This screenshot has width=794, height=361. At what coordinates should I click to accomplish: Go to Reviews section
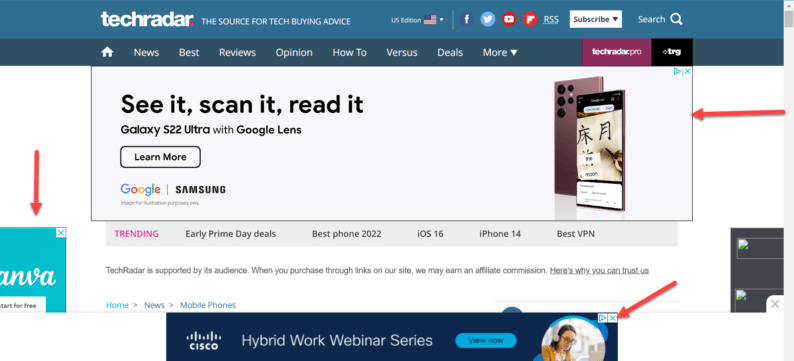click(x=237, y=52)
